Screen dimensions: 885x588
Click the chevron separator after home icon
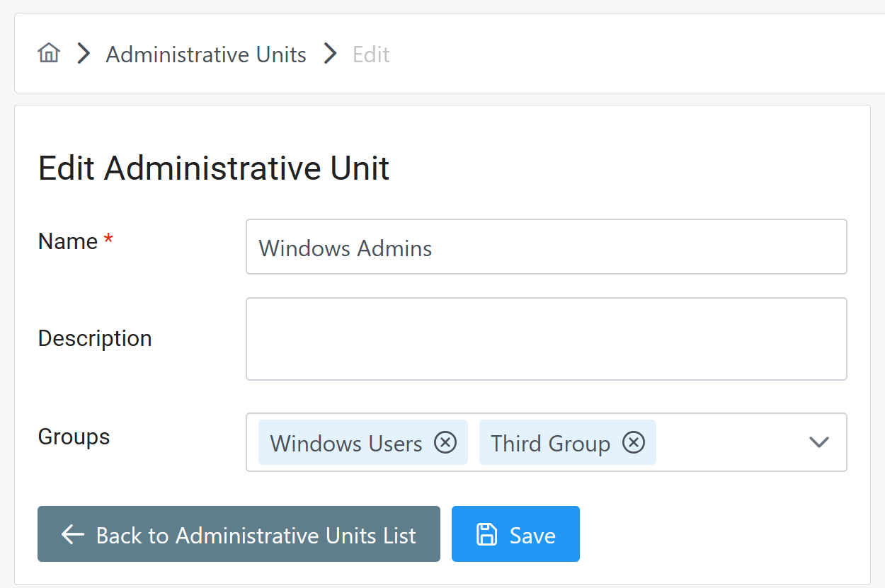(x=84, y=54)
